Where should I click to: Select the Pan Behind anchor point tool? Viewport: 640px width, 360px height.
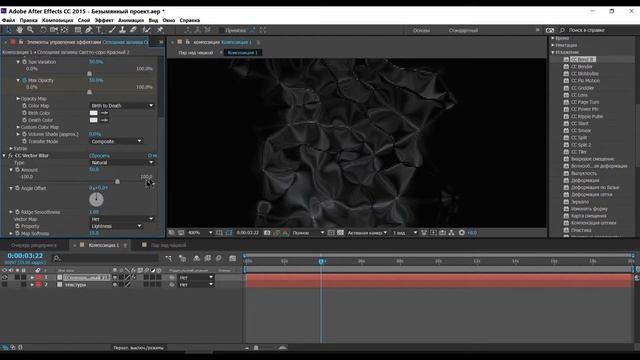pos(64,30)
